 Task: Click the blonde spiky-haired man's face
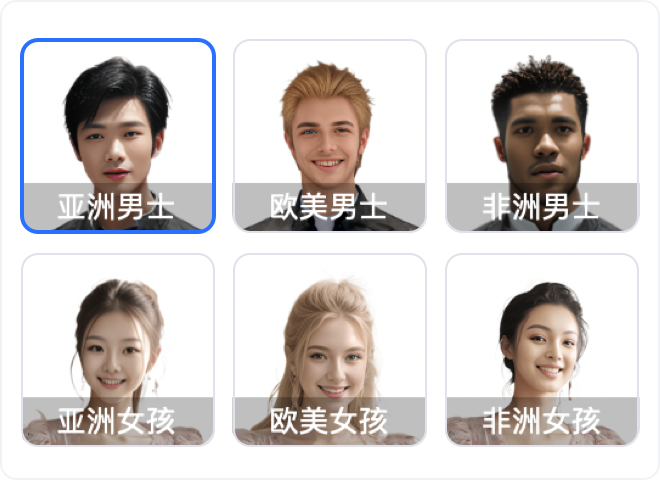coord(327,141)
